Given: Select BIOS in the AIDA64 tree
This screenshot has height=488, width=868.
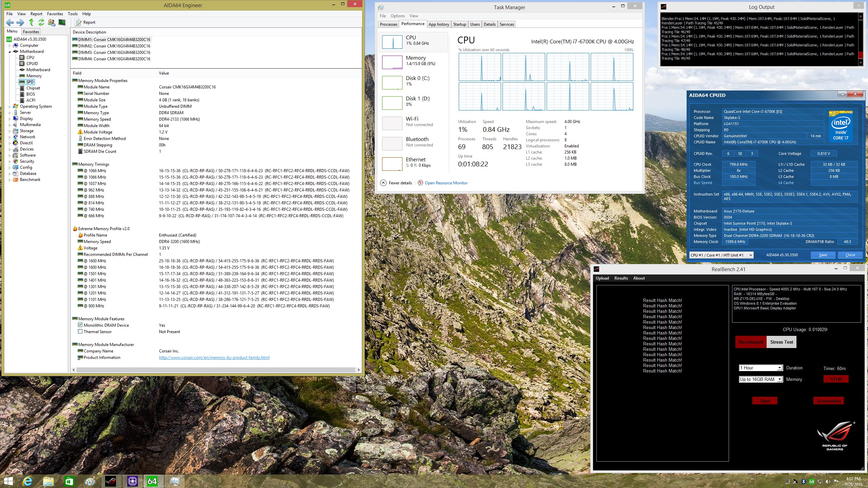Looking at the screenshot, I should point(31,94).
